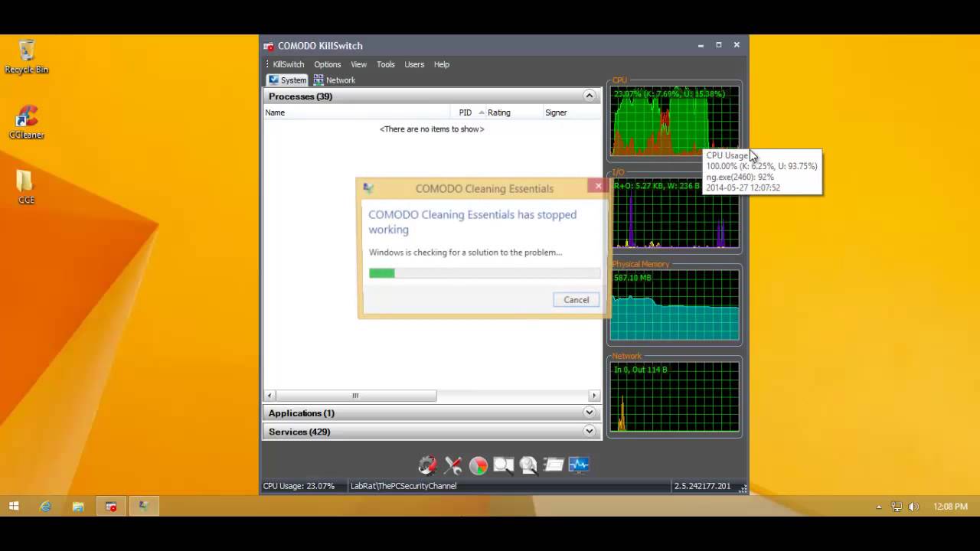Viewport: 980px width, 551px height.
Task: Sort processes by the Rating column
Action: pos(514,112)
